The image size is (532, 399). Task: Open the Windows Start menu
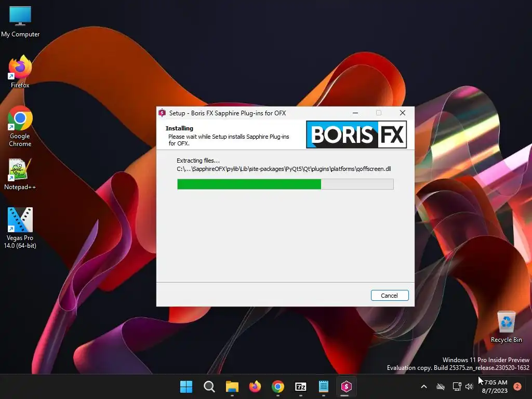pyautogui.click(x=186, y=387)
